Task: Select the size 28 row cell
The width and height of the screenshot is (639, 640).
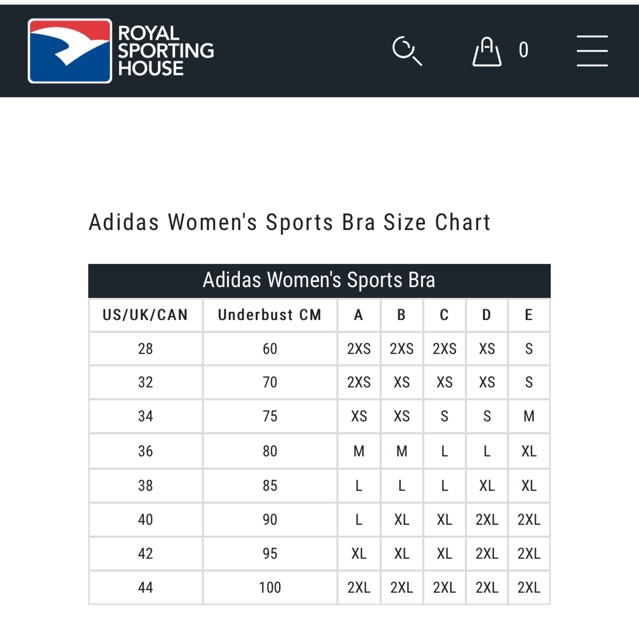Action: pyautogui.click(x=145, y=349)
